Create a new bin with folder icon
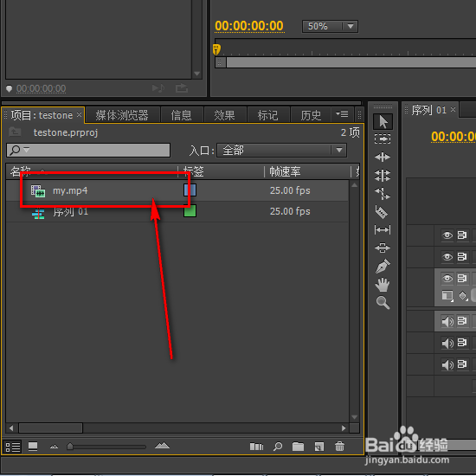Screen dimensions: 476x476 (298, 447)
